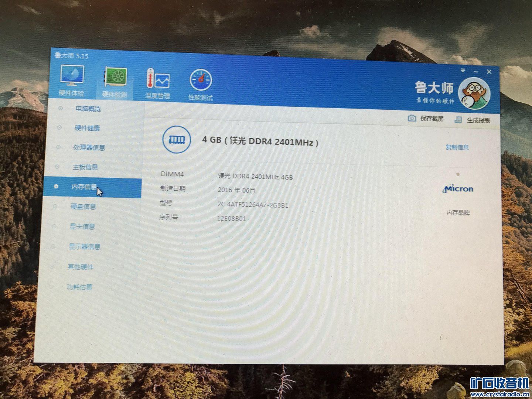Click the 鲁大师 mascot avatar
Screen dimensions: 532x399
click(x=474, y=93)
